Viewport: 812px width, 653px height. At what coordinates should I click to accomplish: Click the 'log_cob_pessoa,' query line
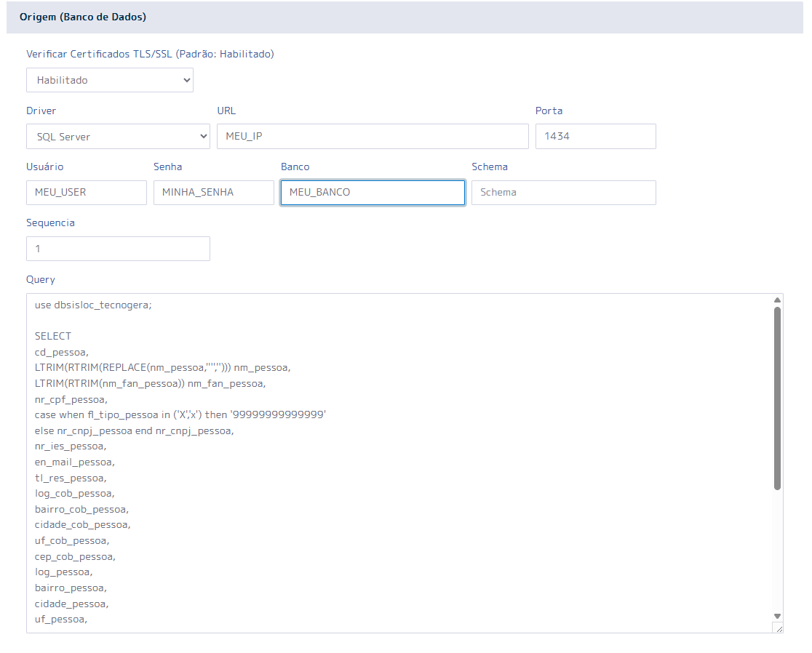(x=74, y=494)
